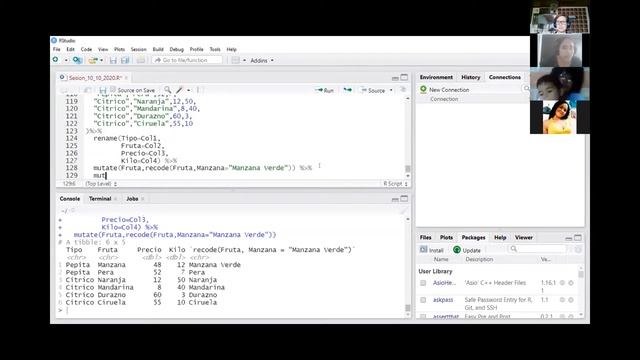This screenshot has width=640, height=360.
Task: Refresh the packages list icon
Action: pos(578,250)
